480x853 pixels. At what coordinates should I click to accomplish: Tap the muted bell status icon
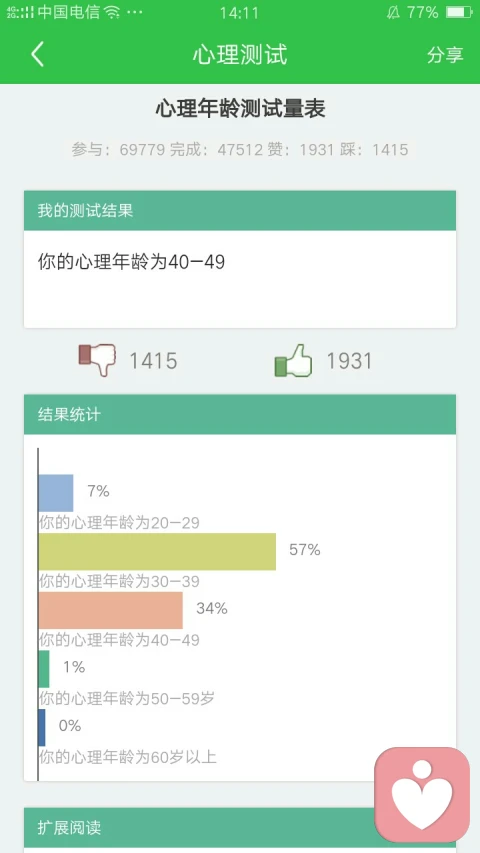[393, 13]
